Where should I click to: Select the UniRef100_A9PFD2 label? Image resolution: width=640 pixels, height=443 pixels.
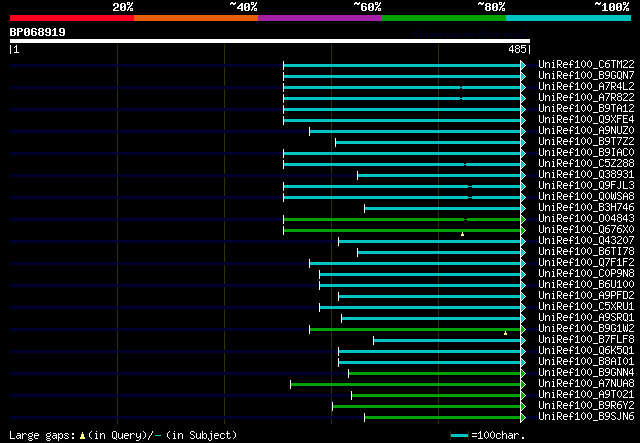pyautogui.click(x=586, y=296)
